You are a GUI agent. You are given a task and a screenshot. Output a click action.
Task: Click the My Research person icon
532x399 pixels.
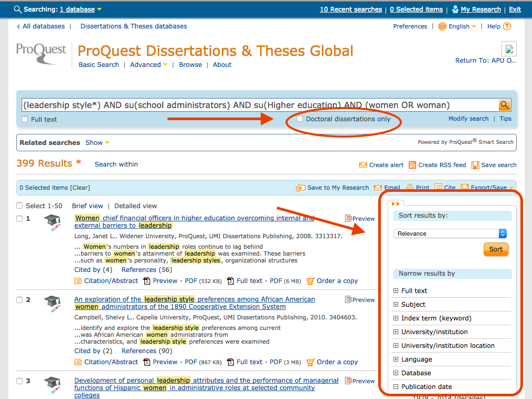pyautogui.click(x=455, y=9)
